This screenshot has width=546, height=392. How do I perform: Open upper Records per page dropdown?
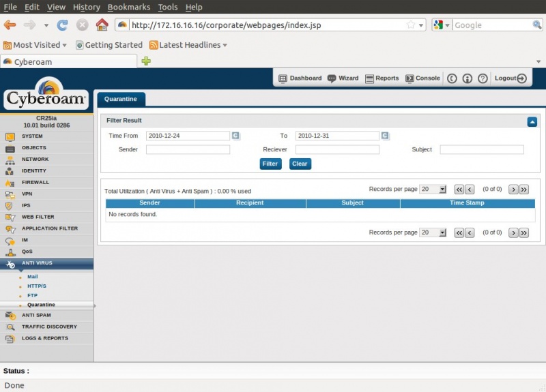tap(433, 190)
